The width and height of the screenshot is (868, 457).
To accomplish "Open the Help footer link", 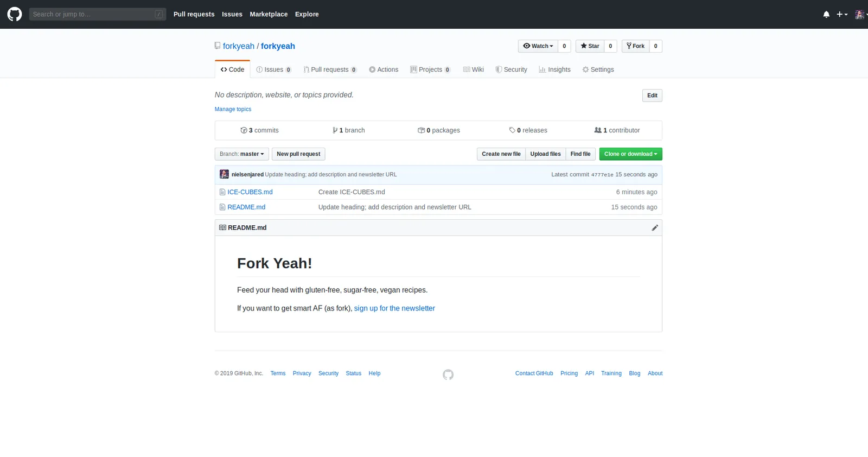I will tap(374, 373).
